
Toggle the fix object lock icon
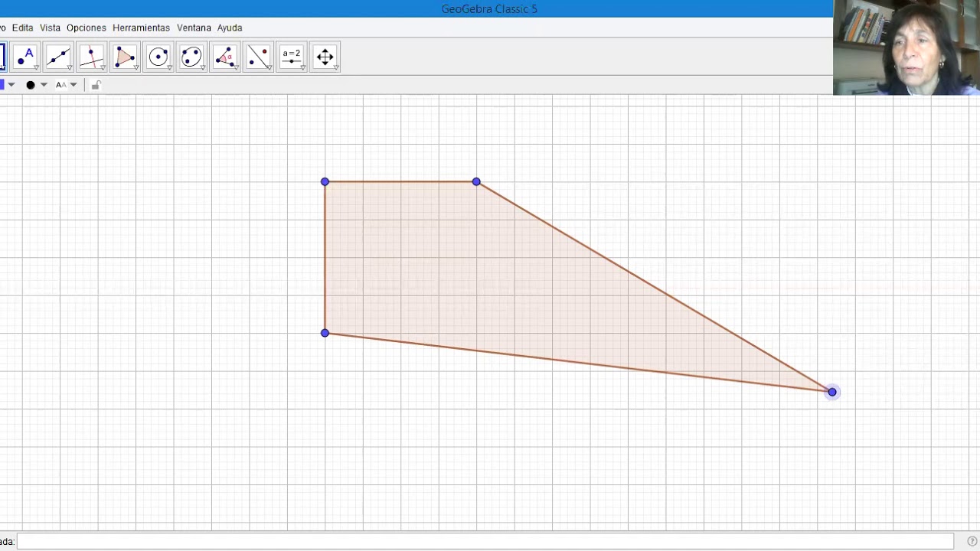point(96,85)
